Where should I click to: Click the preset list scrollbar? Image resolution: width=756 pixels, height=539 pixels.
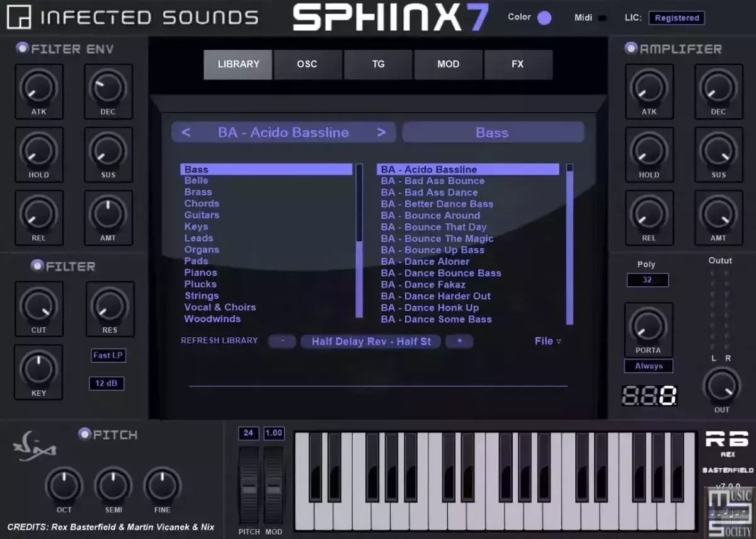(570, 244)
